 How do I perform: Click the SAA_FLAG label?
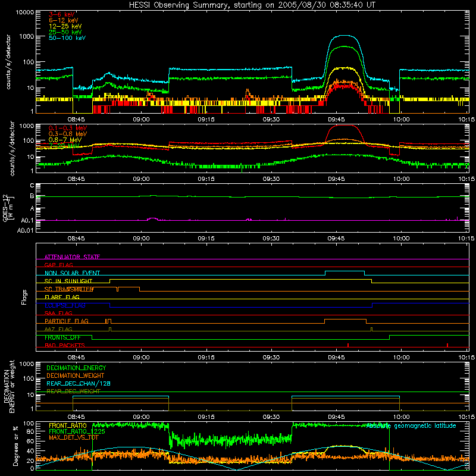[x=58, y=313]
